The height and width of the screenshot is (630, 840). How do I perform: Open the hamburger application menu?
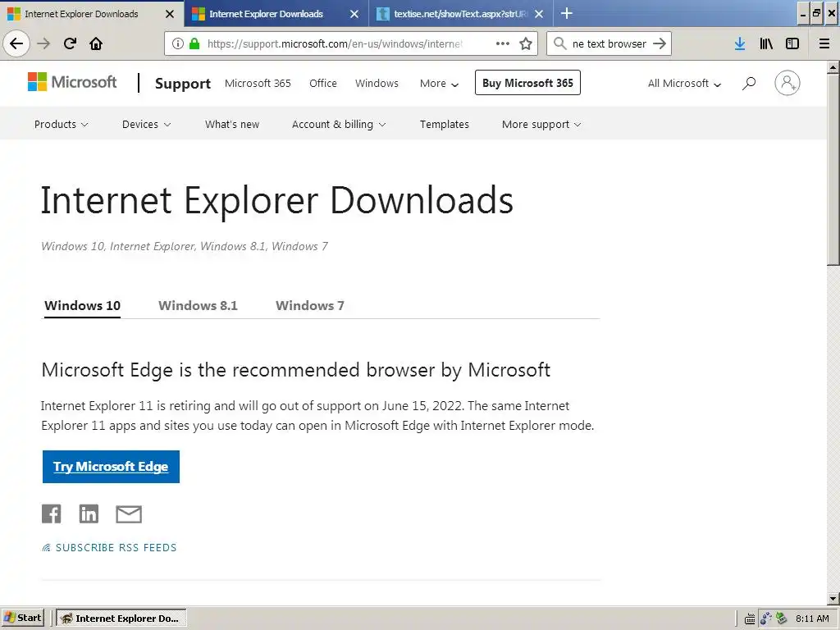824,43
